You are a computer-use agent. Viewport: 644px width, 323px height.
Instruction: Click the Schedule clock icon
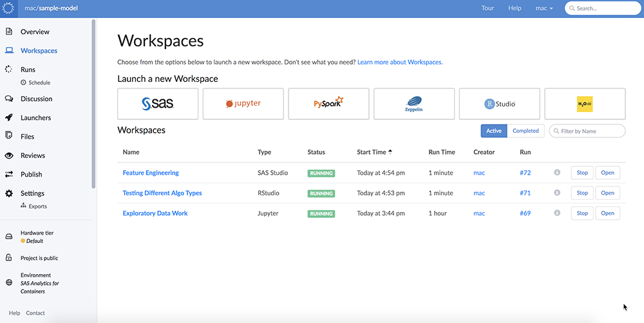coord(23,83)
